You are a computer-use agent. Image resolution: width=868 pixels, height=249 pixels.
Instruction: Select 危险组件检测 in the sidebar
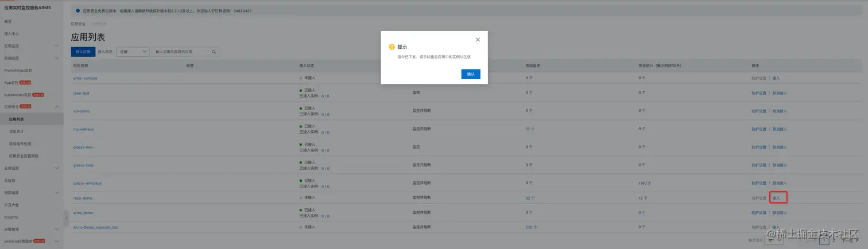click(20, 143)
